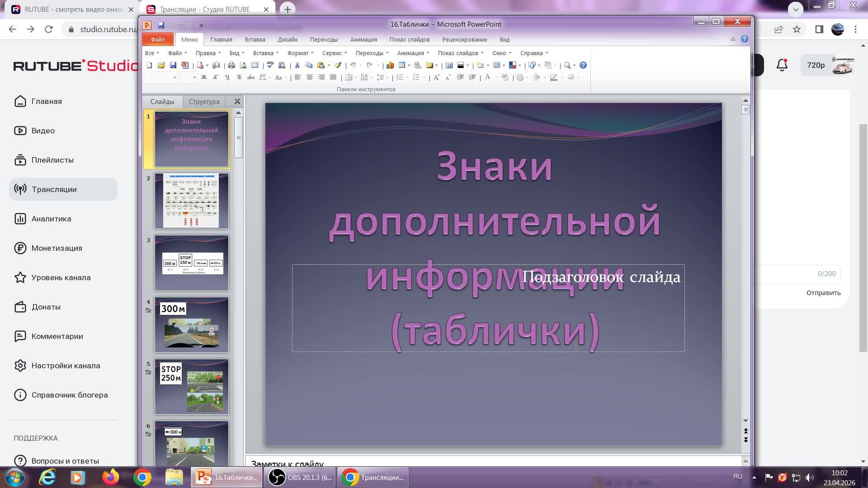Image resolution: width=868 pixels, height=488 pixels.
Task: Click the Save icon in the classic toolbar
Action: coord(173,66)
